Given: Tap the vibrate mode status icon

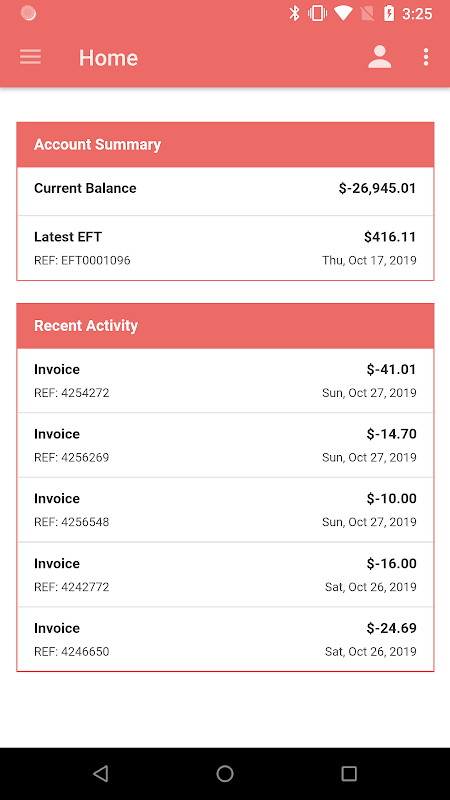Looking at the screenshot, I should 317,13.
